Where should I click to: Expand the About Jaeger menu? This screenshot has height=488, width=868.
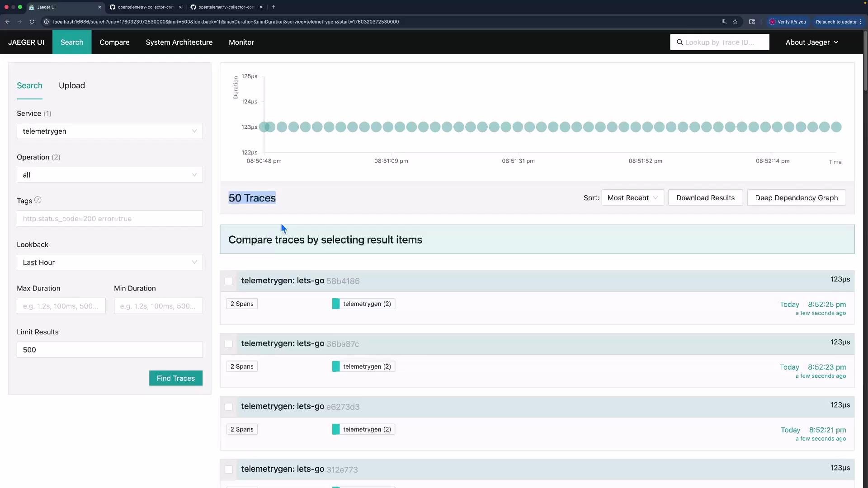[812, 42]
